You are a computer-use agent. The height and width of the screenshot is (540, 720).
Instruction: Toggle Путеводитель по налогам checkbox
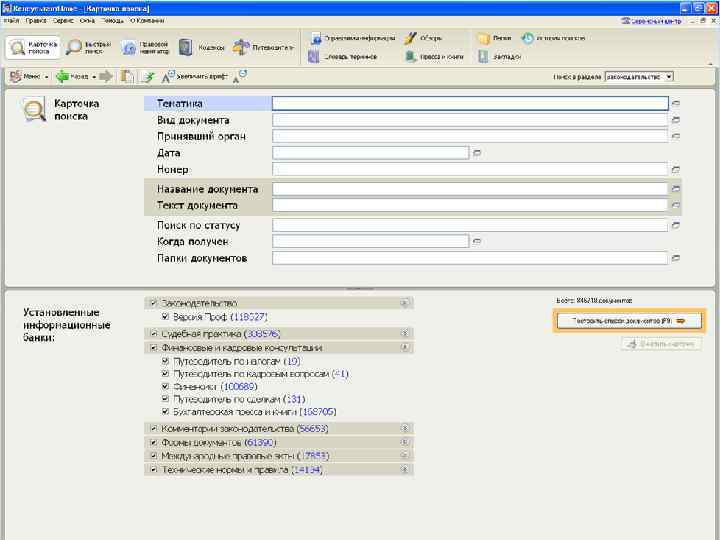pos(165,361)
